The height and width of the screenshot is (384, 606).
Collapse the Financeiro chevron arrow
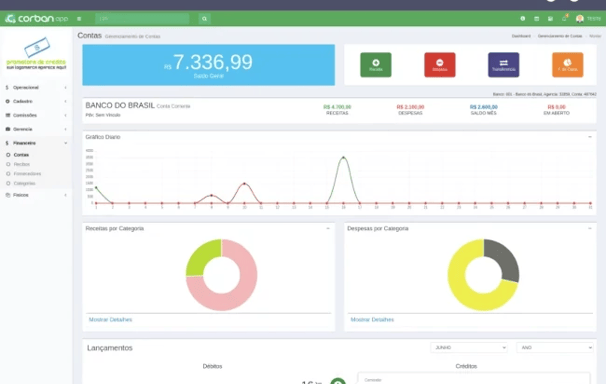65,143
